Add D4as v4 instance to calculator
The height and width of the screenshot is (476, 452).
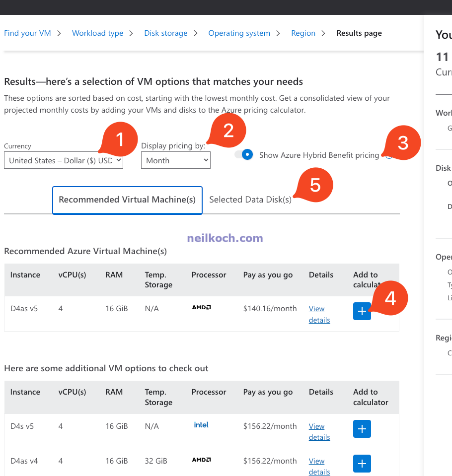pyautogui.click(x=362, y=464)
